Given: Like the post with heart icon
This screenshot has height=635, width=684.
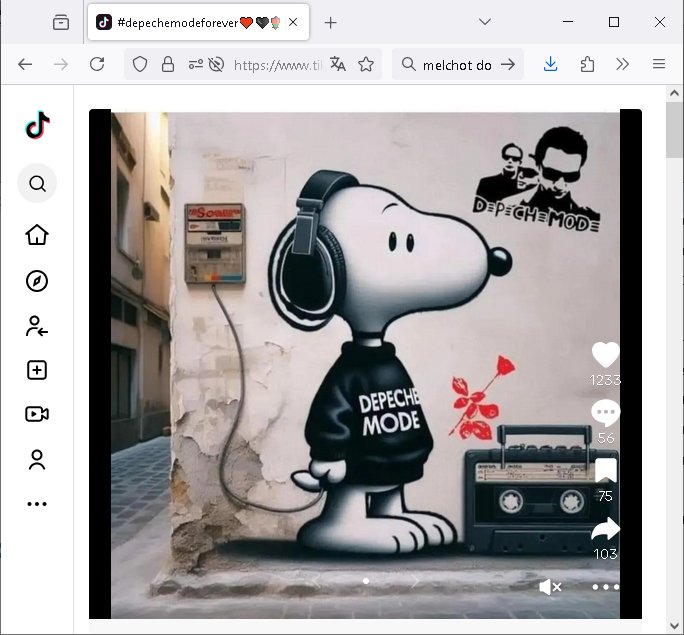Looking at the screenshot, I should click(605, 354).
